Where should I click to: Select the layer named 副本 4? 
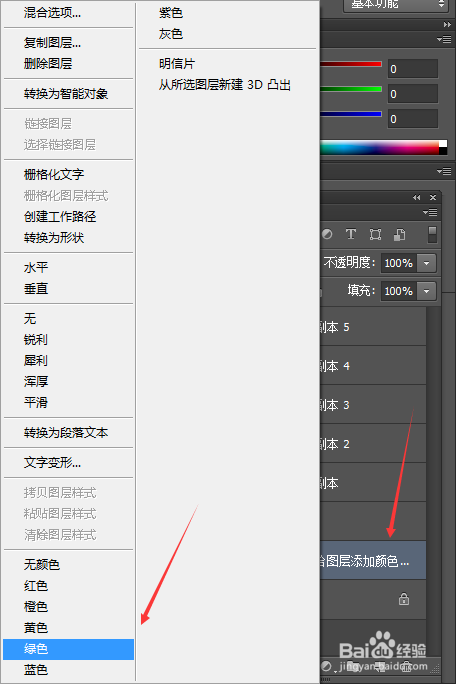tap(373, 366)
